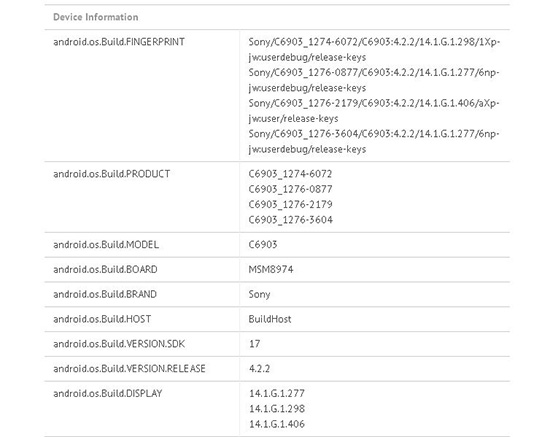Click the host value BuildHost
550x437 pixels.
pos(270,319)
